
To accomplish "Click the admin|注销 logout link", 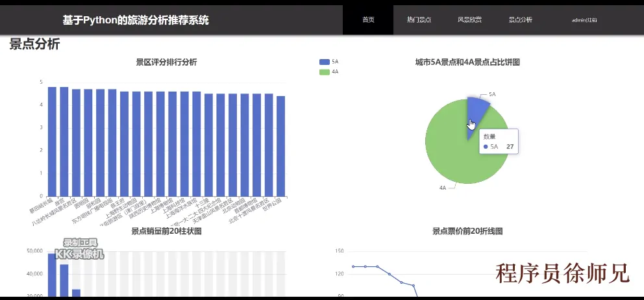I will 584,19.
